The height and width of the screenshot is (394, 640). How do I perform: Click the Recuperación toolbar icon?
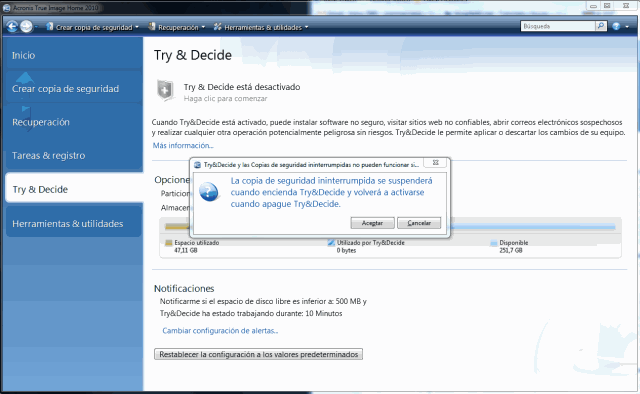point(152,27)
